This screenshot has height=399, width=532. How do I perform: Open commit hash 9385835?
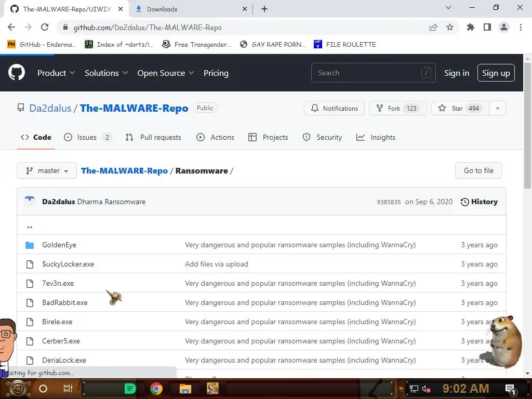click(389, 202)
